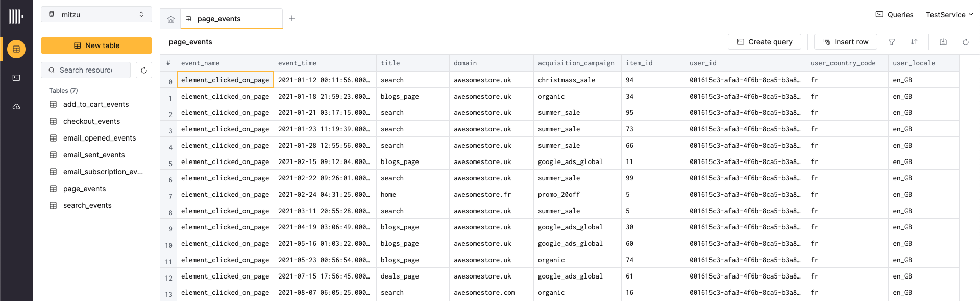Click the Insert row button
This screenshot has height=301, width=980.
pos(845,42)
